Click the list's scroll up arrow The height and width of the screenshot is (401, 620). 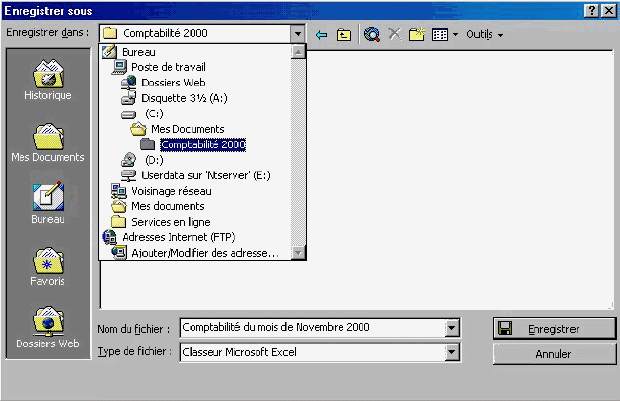pos(298,52)
